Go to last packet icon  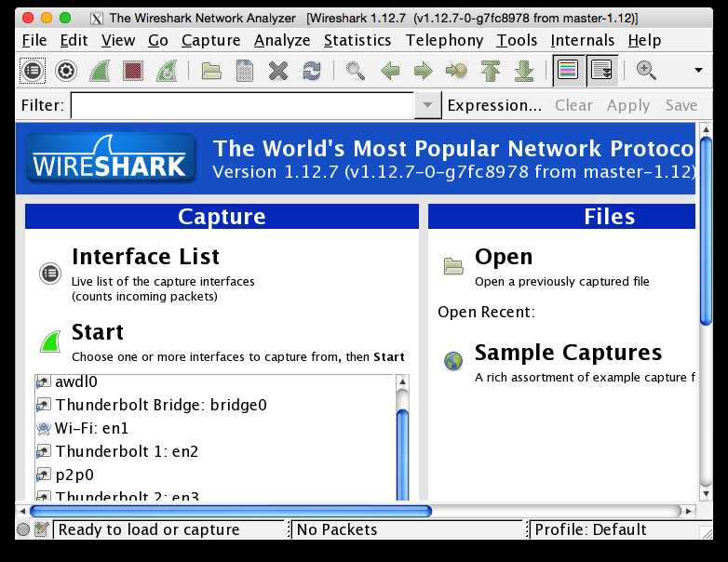pos(524,71)
